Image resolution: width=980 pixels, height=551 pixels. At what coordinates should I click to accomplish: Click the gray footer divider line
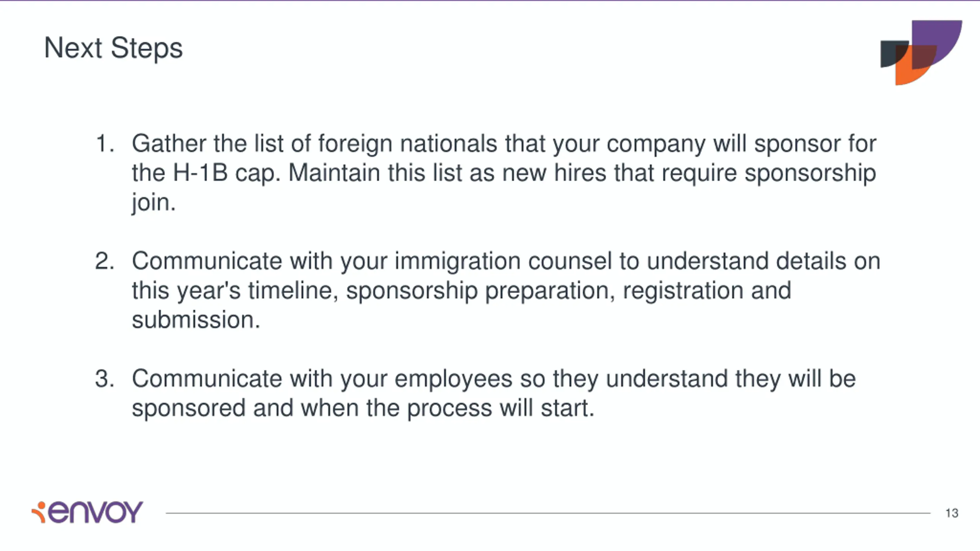[548, 513]
